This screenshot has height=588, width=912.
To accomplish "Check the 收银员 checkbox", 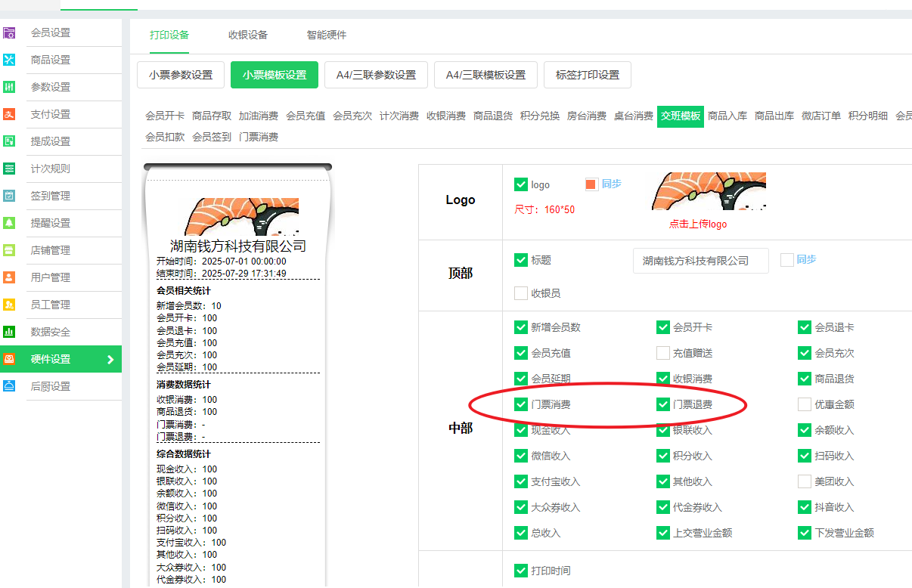I will click(520, 293).
